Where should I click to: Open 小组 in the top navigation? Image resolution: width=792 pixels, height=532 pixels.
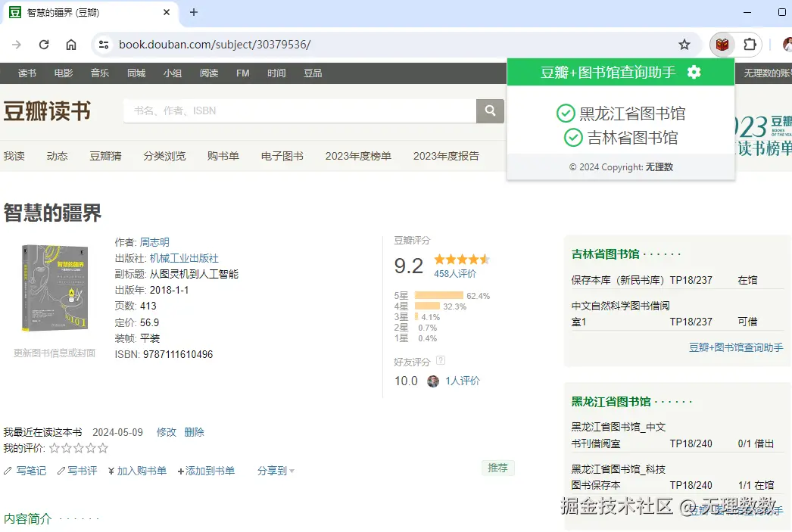(x=172, y=73)
